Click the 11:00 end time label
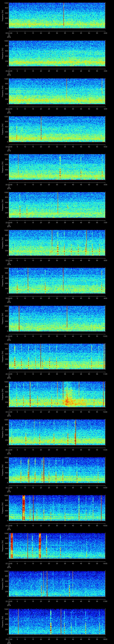Viewport: 114px width, 644px height. pos(105,374)
